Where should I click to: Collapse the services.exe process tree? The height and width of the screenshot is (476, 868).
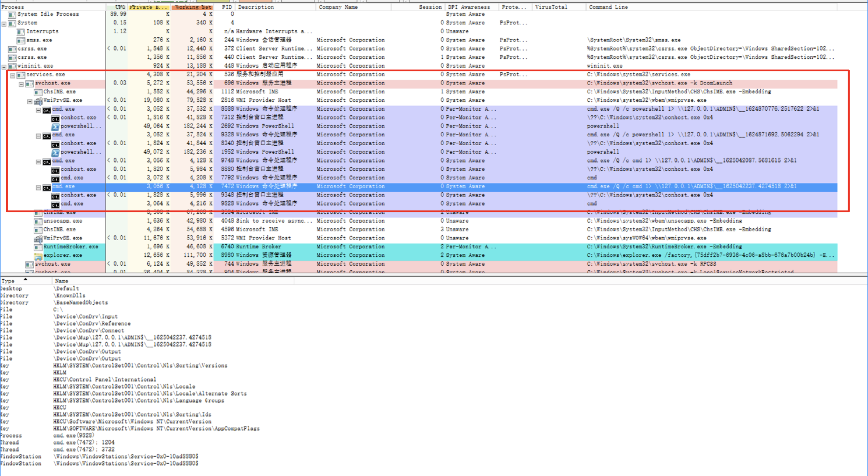(13, 75)
